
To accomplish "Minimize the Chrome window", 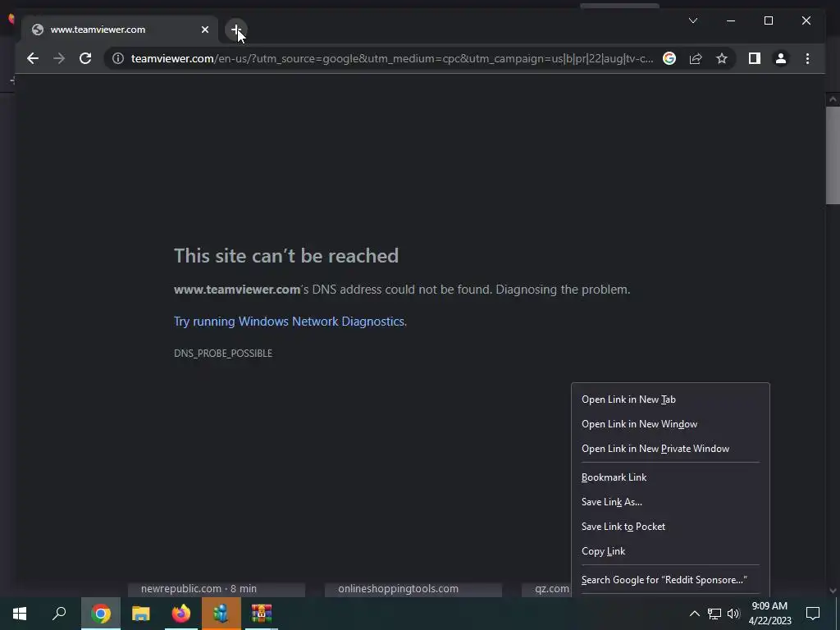I will [x=731, y=21].
